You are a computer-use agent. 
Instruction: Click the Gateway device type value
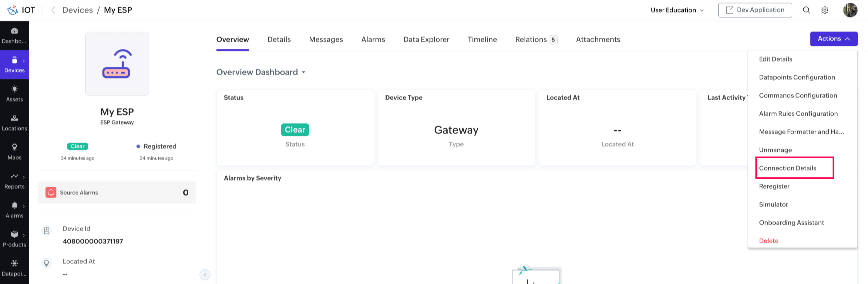coord(456,130)
